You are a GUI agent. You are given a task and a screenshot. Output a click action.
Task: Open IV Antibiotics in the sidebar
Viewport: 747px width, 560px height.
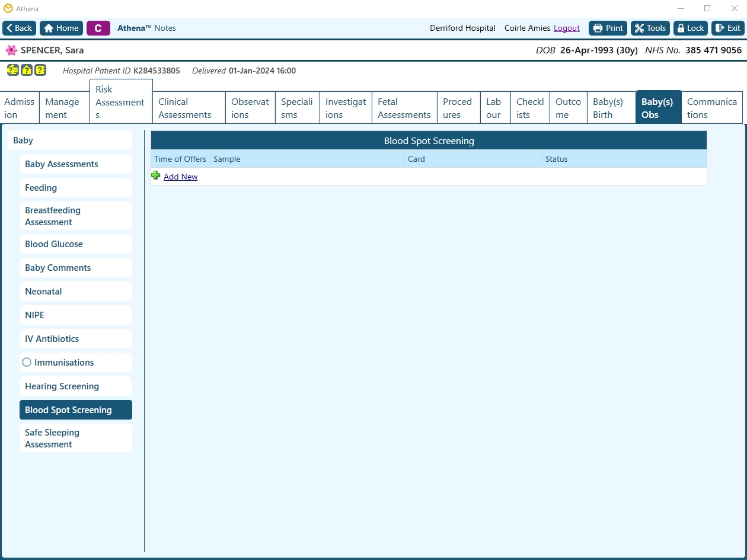pyautogui.click(x=76, y=339)
